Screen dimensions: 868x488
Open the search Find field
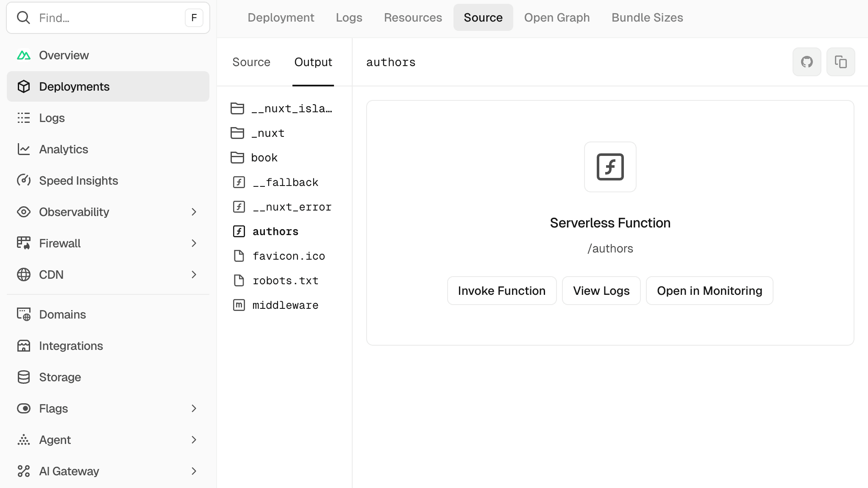point(108,18)
